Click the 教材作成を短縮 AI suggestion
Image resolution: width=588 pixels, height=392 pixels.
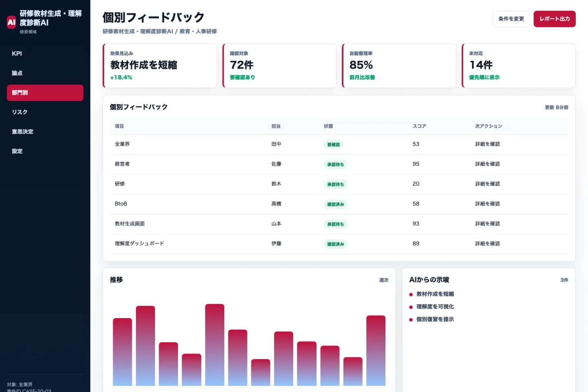click(435, 294)
